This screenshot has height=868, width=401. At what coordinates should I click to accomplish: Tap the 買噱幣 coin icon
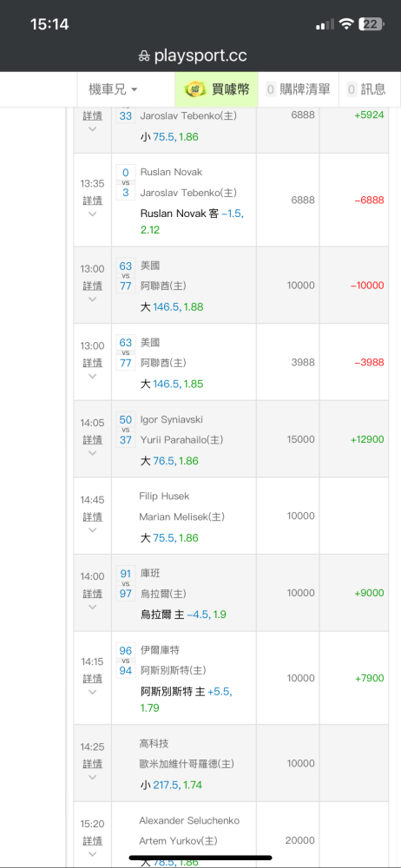[x=195, y=89]
